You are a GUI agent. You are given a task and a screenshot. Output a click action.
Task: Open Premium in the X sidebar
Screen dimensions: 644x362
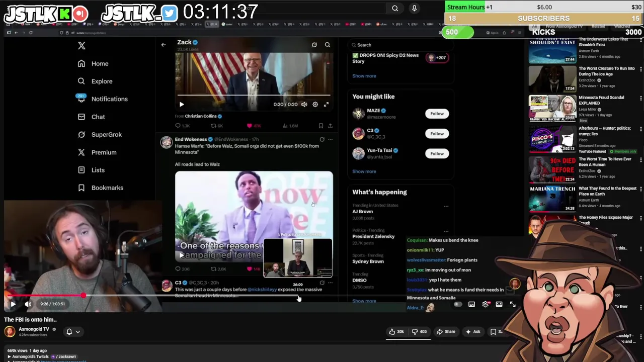click(97, 152)
